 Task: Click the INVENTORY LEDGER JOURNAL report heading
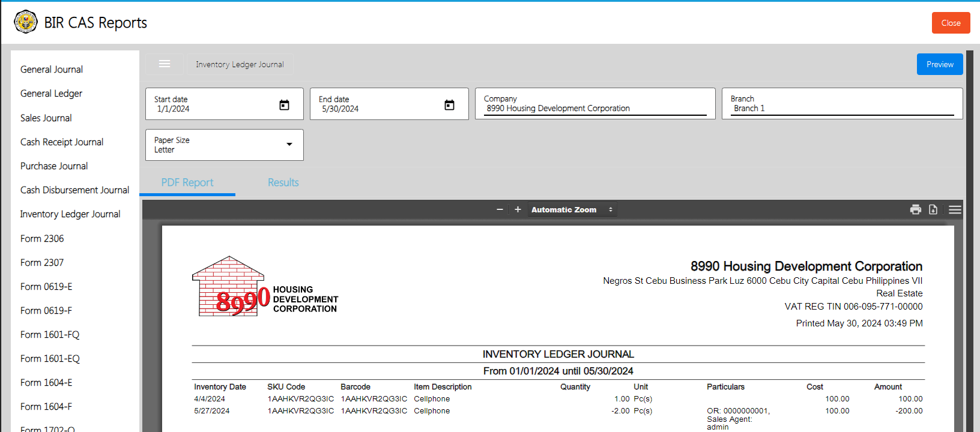click(558, 355)
